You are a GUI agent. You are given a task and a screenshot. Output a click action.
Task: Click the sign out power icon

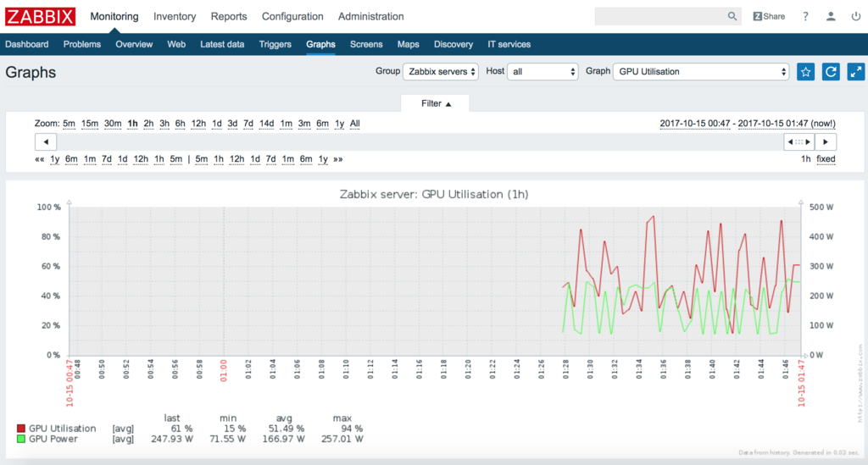point(856,17)
